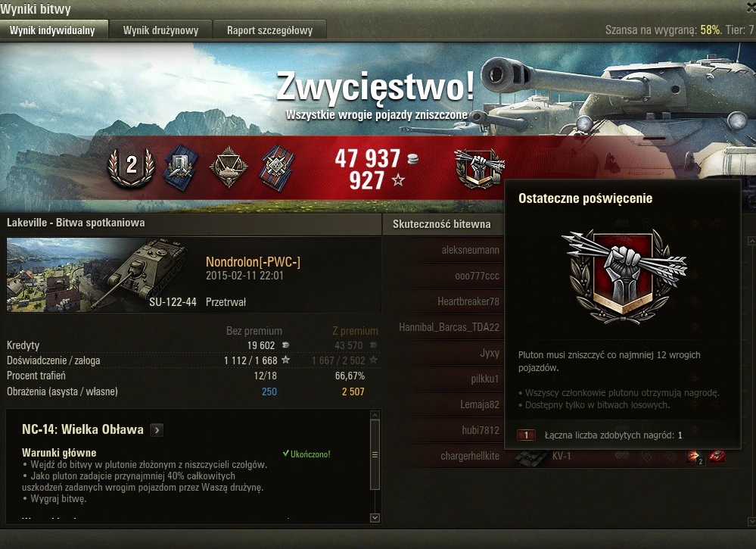Select aleksneumann in the battle effectiveness list

[470, 250]
